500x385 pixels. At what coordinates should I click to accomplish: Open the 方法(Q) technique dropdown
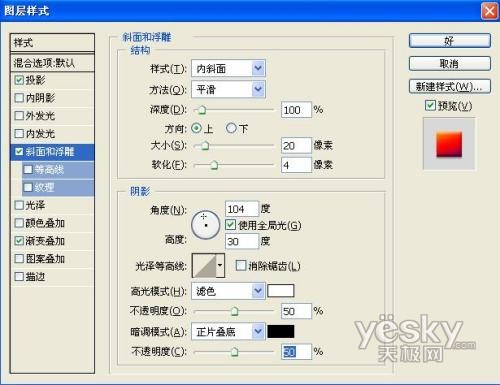point(228,89)
